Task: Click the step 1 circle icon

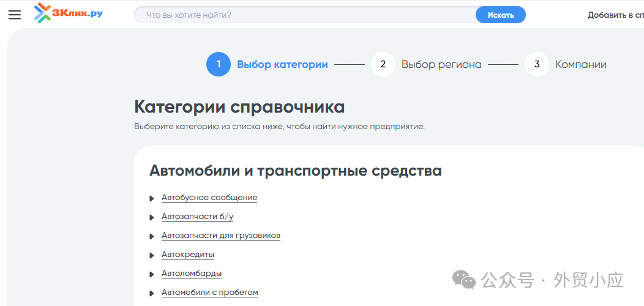Action: tap(219, 64)
